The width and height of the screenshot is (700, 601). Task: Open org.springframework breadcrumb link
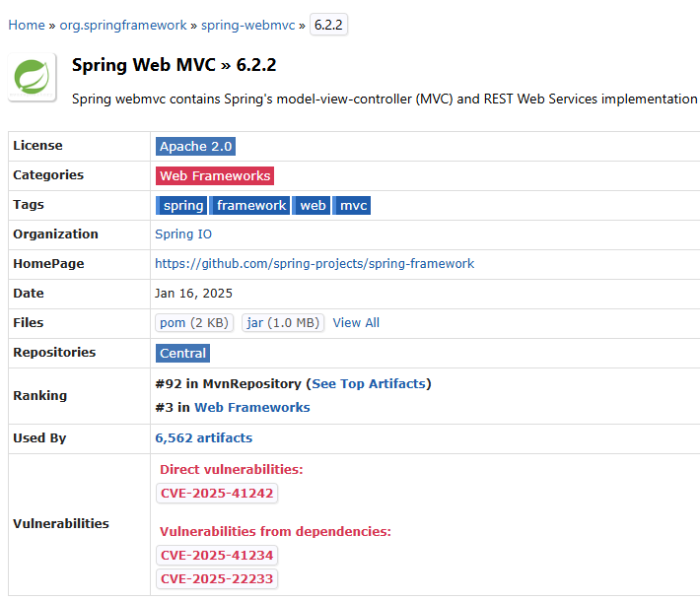tap(123, 25)
